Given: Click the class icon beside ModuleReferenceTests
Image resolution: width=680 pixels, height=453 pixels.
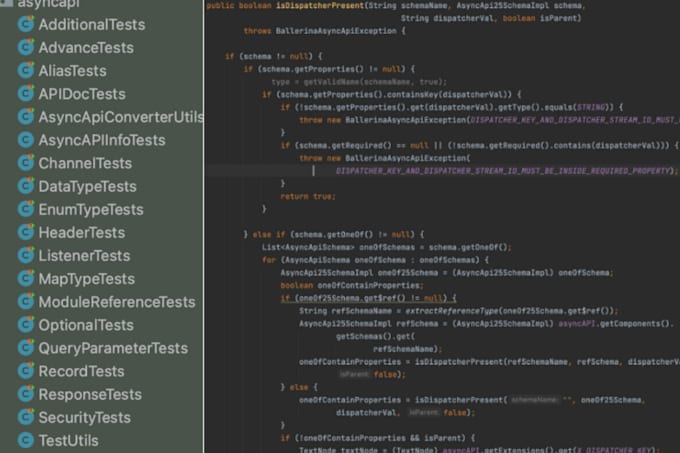Looking at the screenshot, I should click(x=26, y=302).
